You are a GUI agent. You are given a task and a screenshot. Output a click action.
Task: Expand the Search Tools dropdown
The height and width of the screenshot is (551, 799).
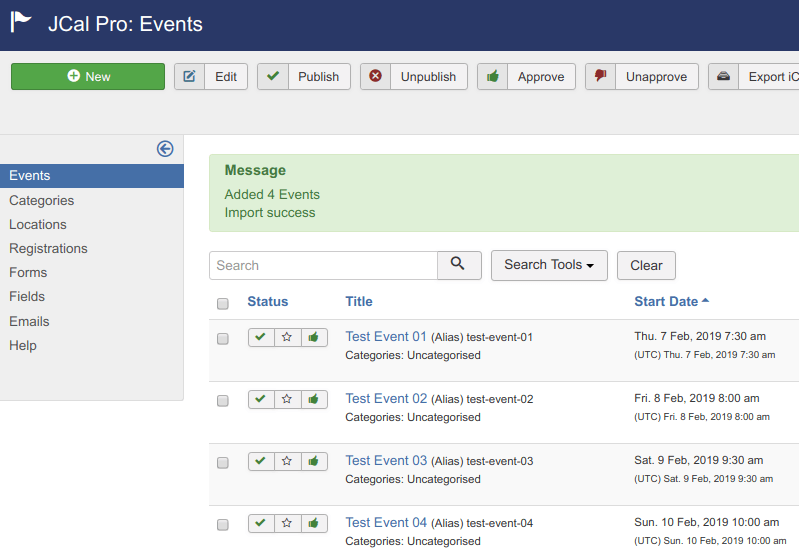click(x=549, y=265)
